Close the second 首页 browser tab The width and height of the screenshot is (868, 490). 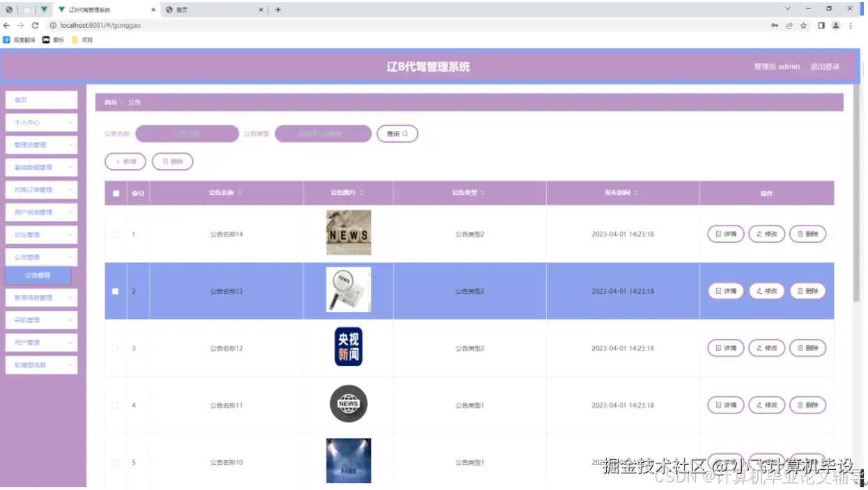click(x=261, y=10)
